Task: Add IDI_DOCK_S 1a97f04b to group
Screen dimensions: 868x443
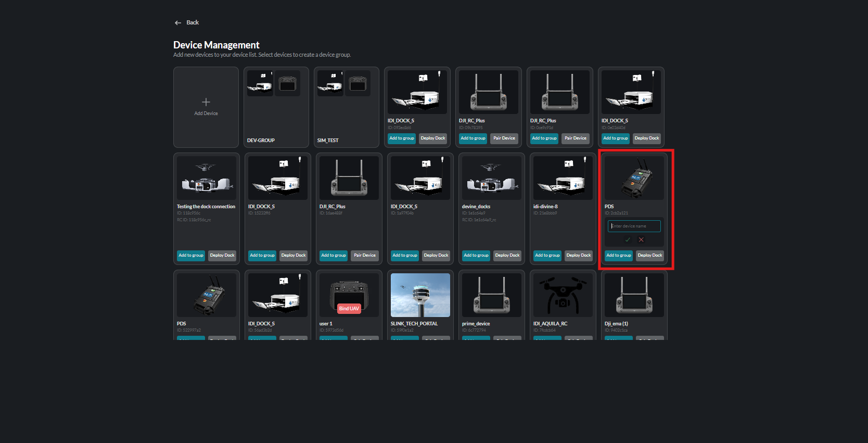Action: pos(405,256)
